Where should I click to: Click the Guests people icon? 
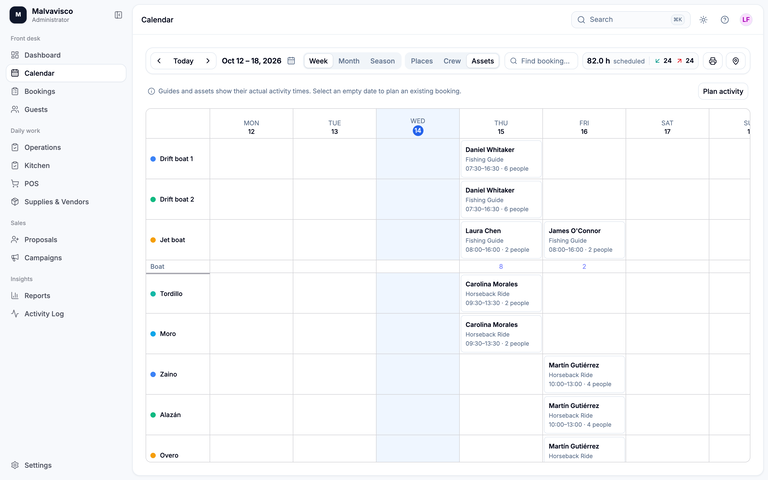pos(15,109)
